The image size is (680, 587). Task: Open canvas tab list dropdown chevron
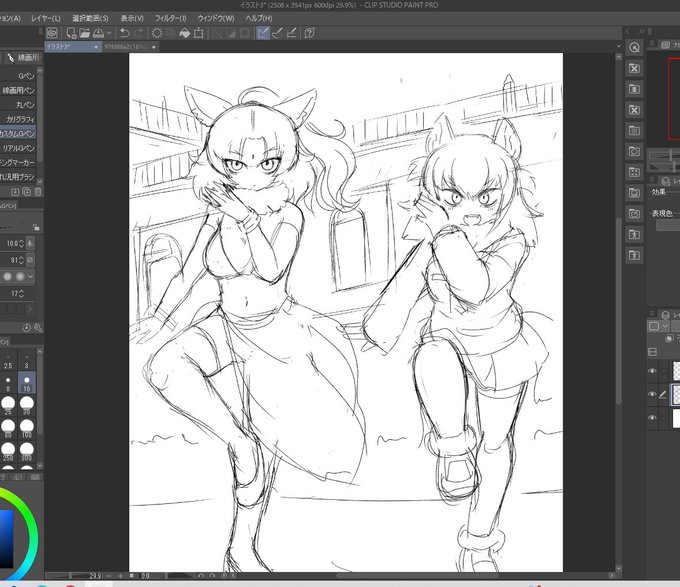(x=618, y=46)
